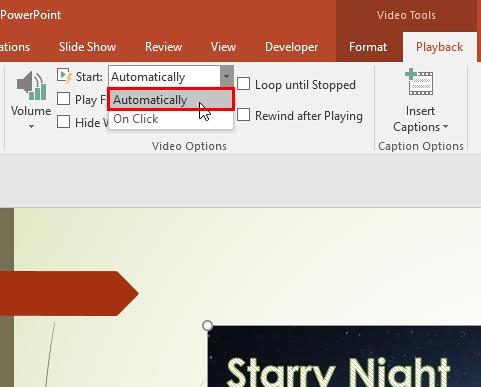Expand the Insert Captions arrow
Viewport: 481px width, 387px height.
445,127
